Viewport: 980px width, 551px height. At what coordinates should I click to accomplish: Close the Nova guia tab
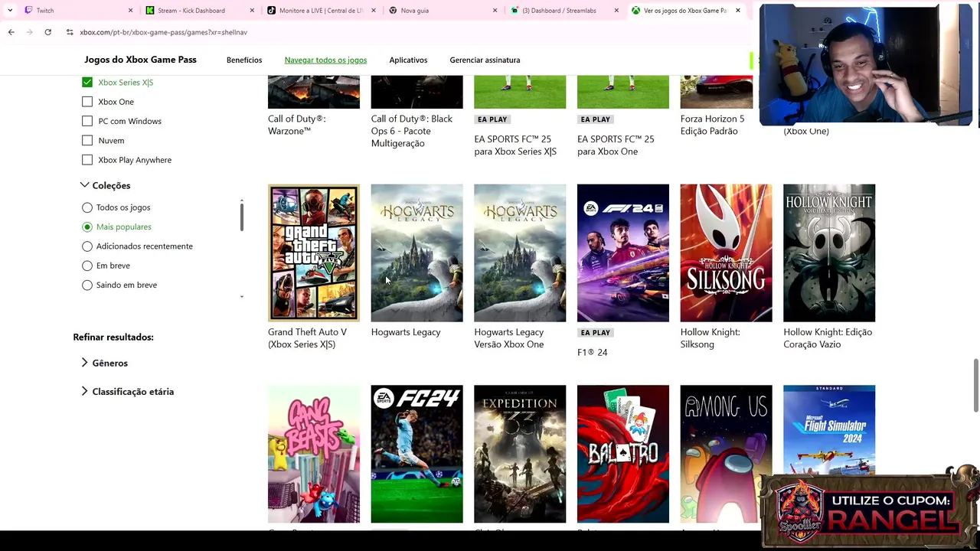pos(495,11)
